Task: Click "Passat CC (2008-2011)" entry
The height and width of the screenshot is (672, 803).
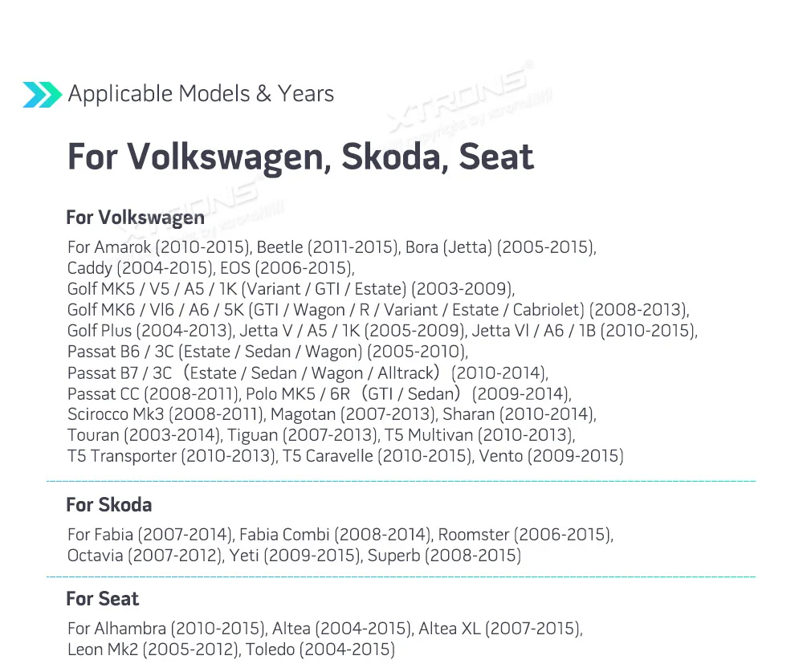Action: pyautogui.click(x=153, y=393)
